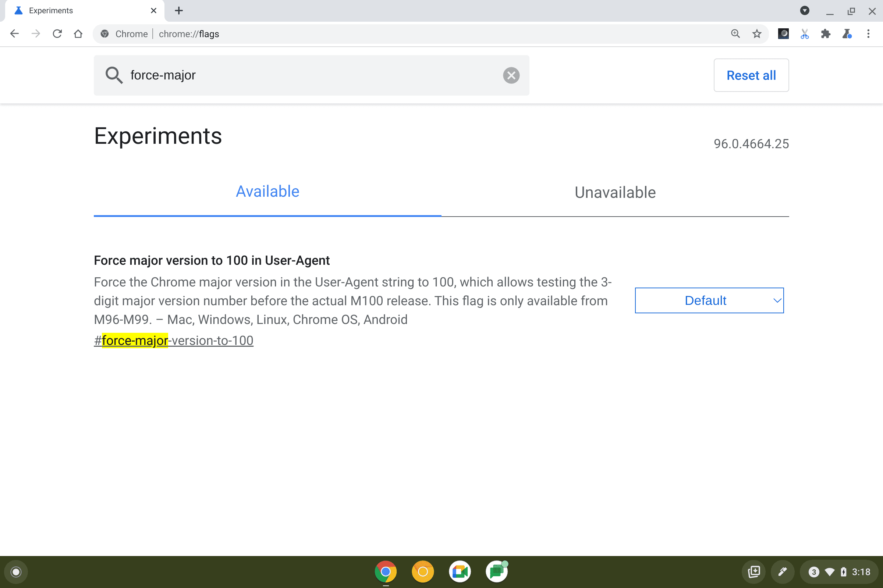Click the #force-major-version-to-100 link
883x588 pixels.
pyautogui.click(x=173, y=340)
